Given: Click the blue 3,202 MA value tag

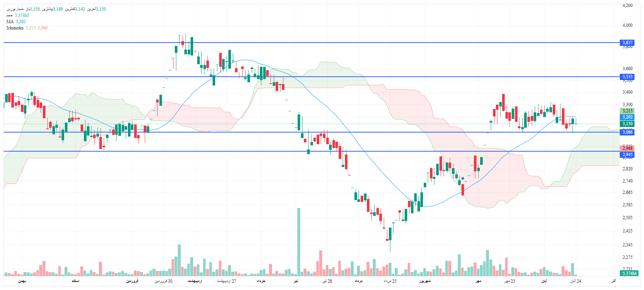Looking at the screenshot, I should (x=628, y=117).
